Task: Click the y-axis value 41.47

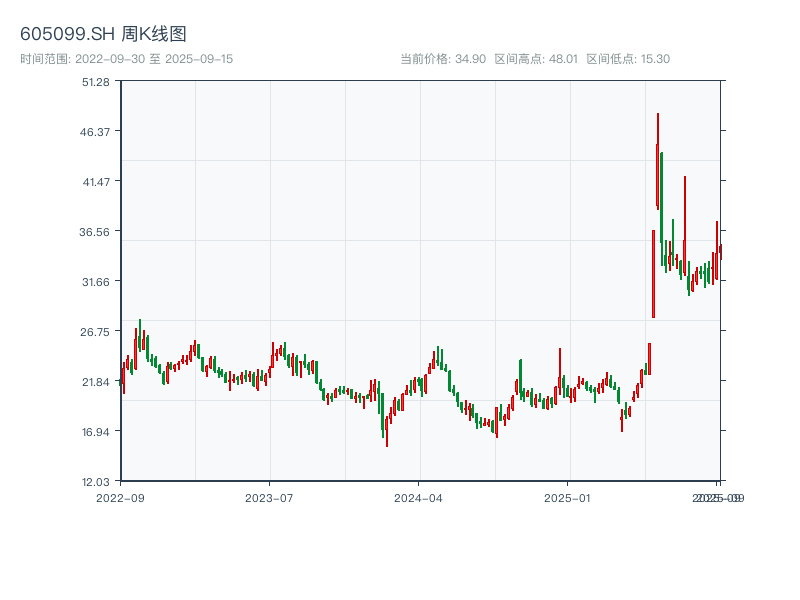Action: pos(96,182)
